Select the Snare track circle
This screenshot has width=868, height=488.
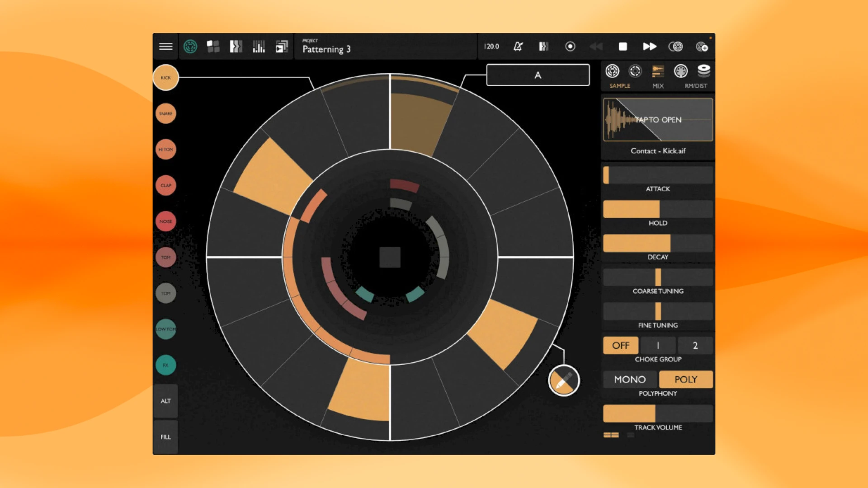pyautogui.click(x=165, y=113)
